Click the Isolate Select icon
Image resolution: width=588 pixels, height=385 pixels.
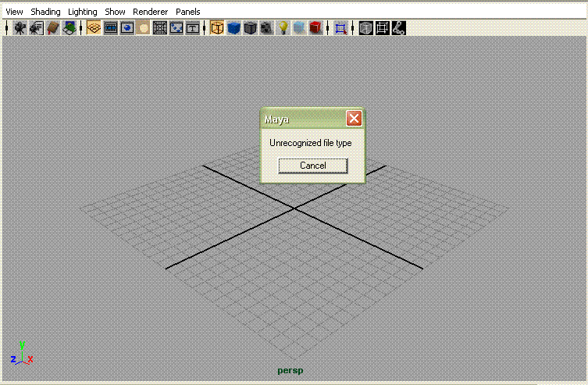[x=340, y=28]
